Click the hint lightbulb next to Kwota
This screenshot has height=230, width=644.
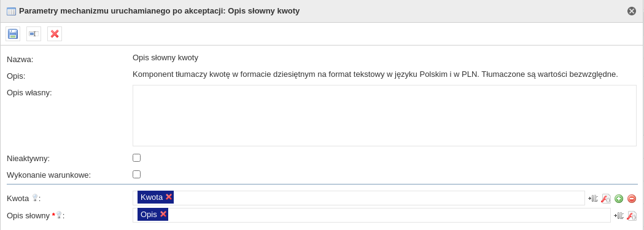pyautogui.click(x=35, y=198)
